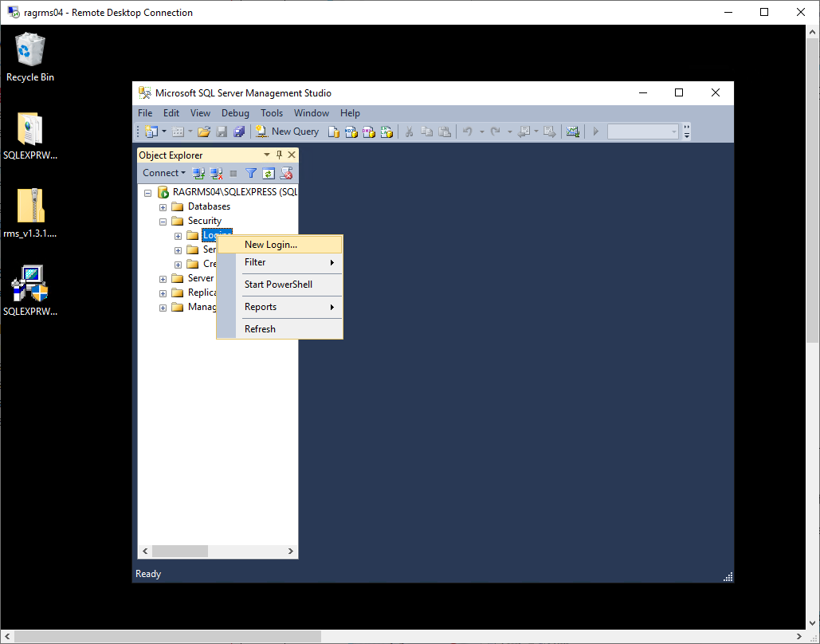Viewport: 820px width, 644px height.
Task: Select the Databases tree item
Action: [209, 206]
